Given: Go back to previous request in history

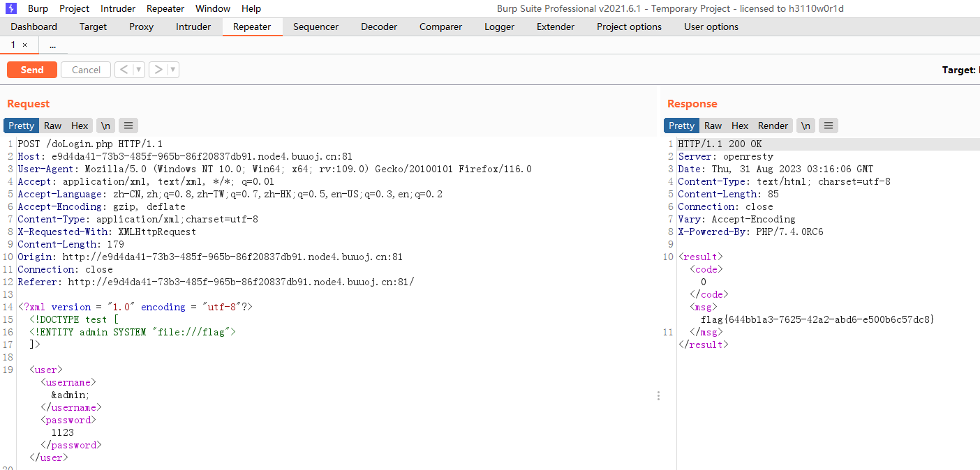Looking at the screenshot, I should click(123, 70).
